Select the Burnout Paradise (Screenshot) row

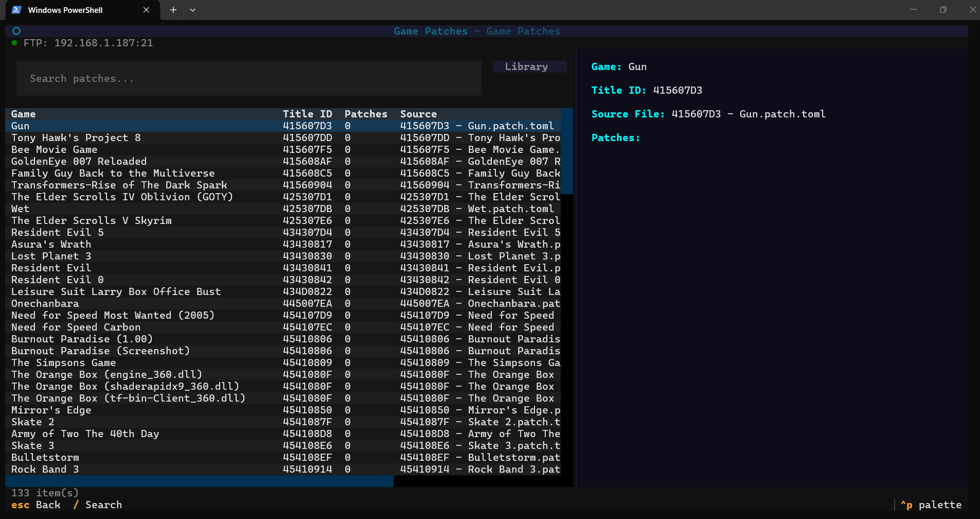click(x=283, y=351)
